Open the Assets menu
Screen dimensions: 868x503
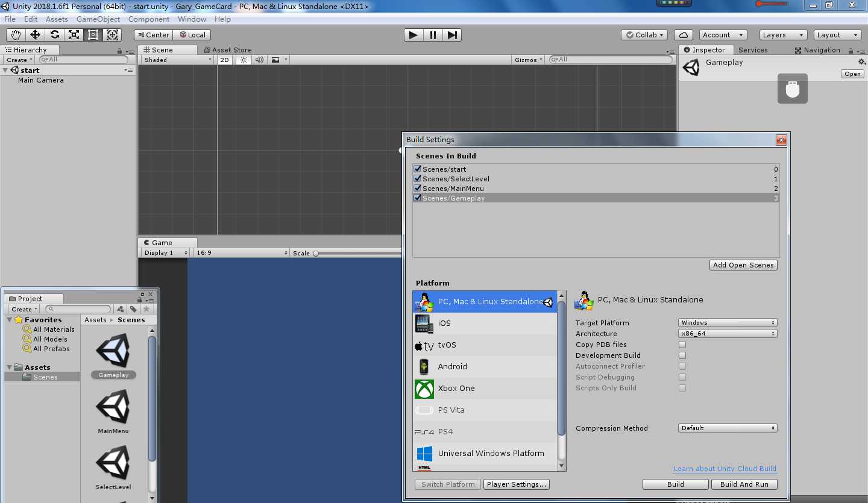click(57, 19)
